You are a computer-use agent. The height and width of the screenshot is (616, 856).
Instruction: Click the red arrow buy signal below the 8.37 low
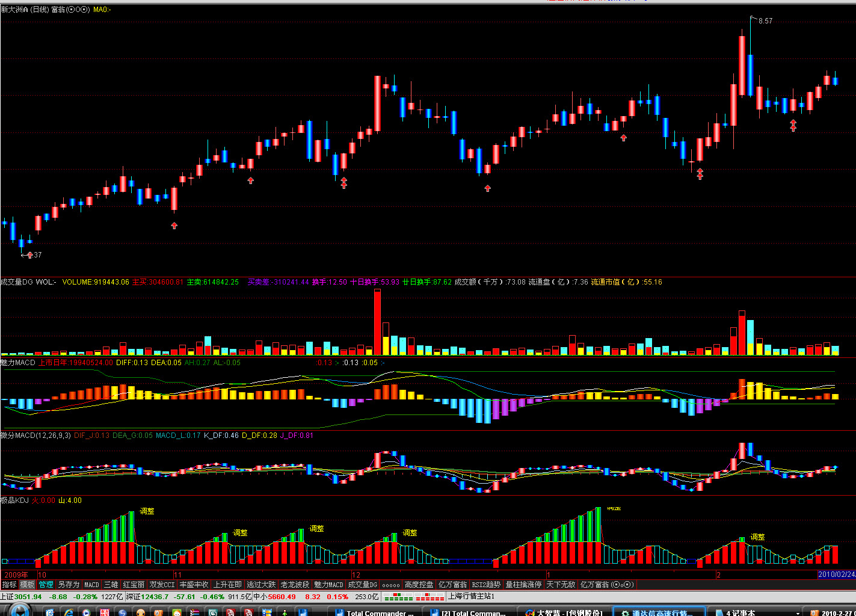tap(29, 255)
